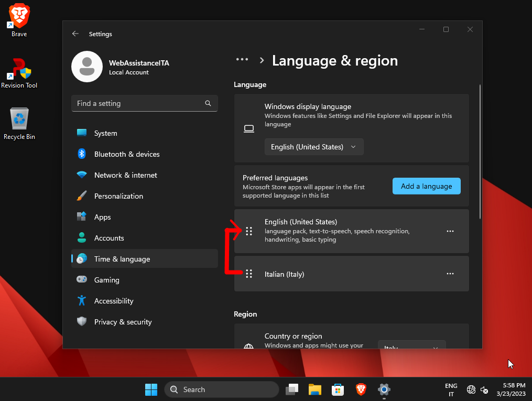Image resolution: width=532 pixels, height=401 pixels.
Task: Click drag handle for English (United States)
Action: (249, 231)
